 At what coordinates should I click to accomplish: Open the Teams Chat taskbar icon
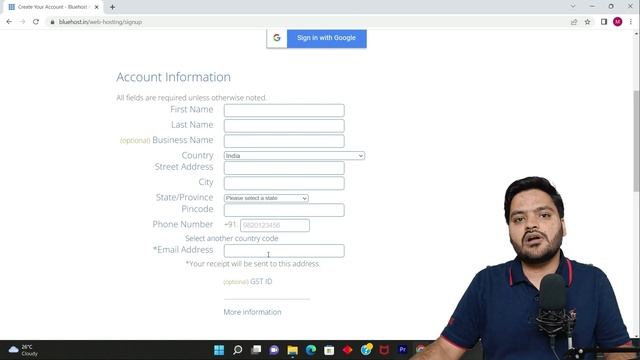tap(274, 350)
